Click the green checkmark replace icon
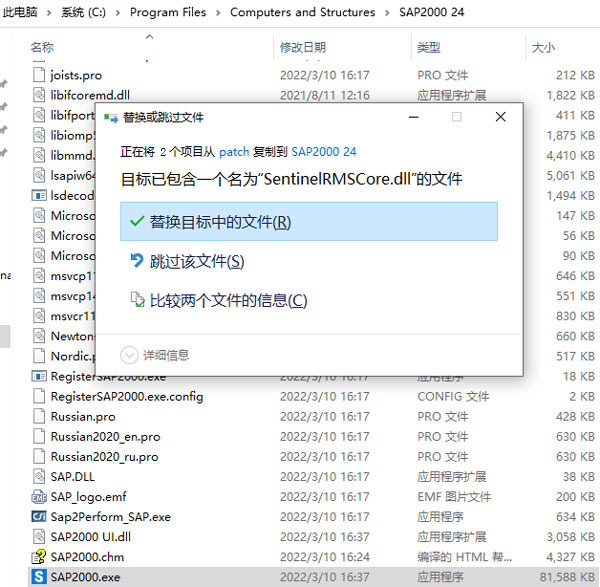This screenshot has width=600, height=587. coord(137,221)
